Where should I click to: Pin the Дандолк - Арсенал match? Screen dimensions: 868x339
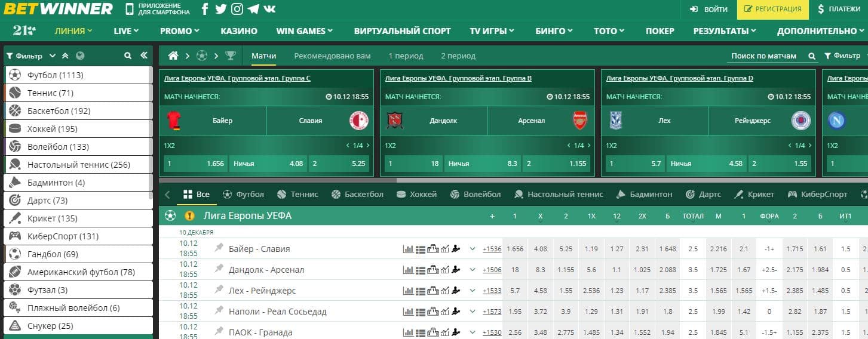pyautogui.click(x=219, y=269)
